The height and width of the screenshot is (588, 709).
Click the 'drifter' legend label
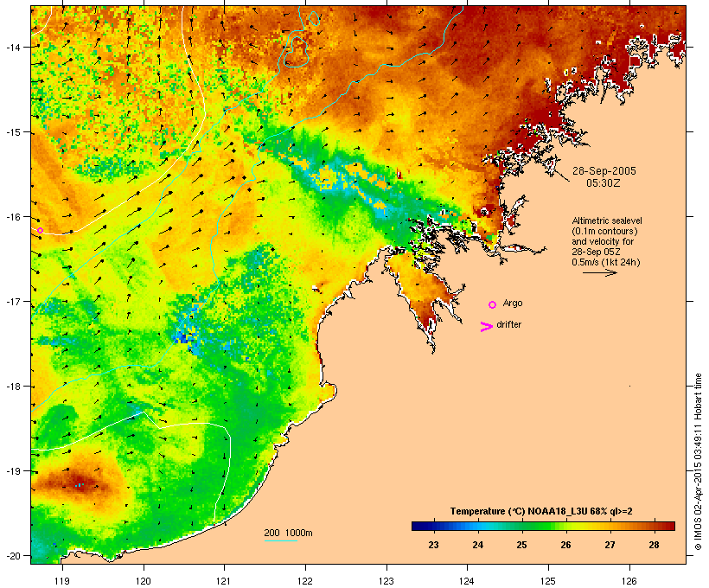(508, 324)
